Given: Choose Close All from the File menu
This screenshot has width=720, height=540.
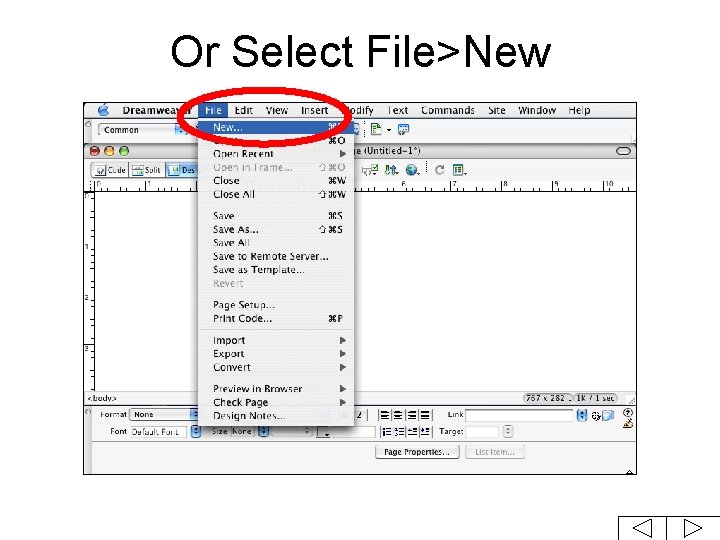Looking at the screenshot, I should coord(278,194).
